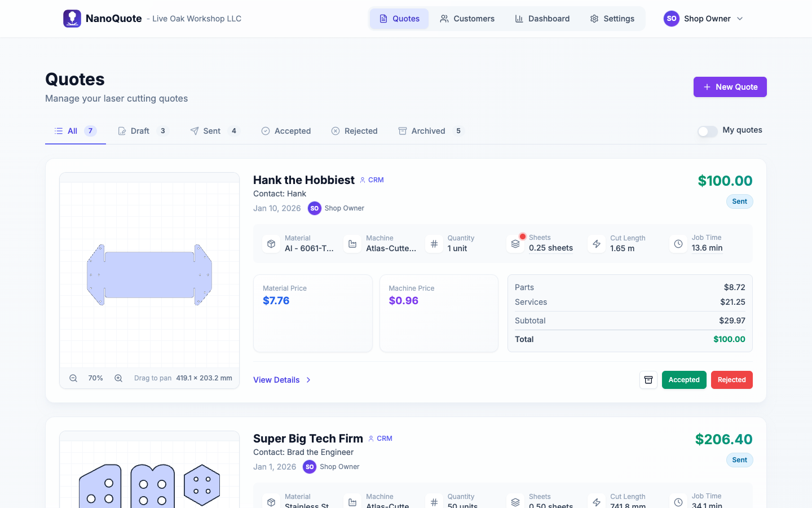Click the Job Time clock icon
The image size is (812, 508).
[678, 244]
